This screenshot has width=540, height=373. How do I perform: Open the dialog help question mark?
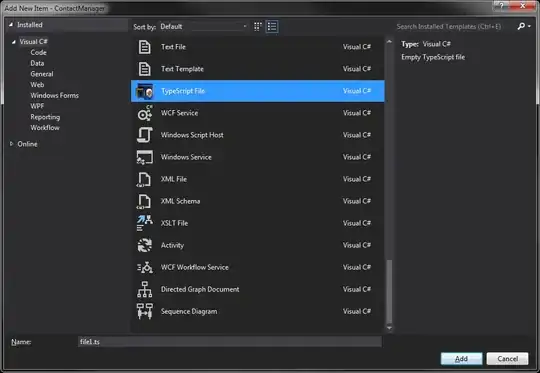point(501,5)
